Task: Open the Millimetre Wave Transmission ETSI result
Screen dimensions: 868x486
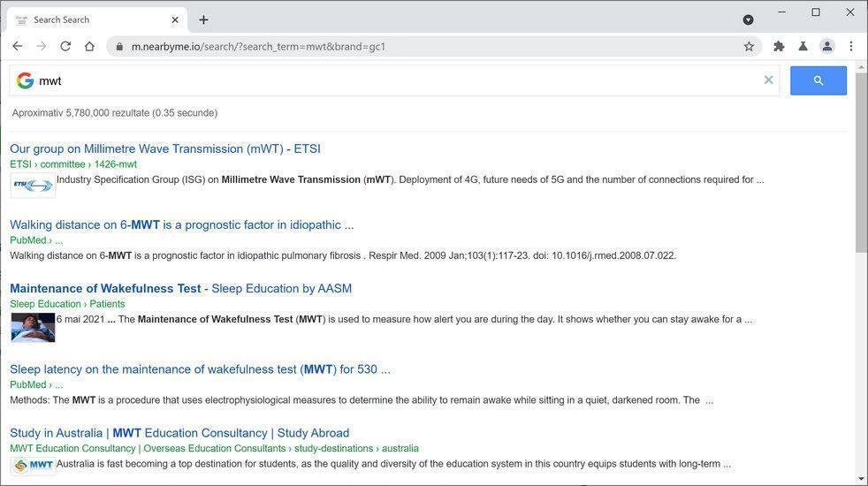Action: (x=164, y=148)
